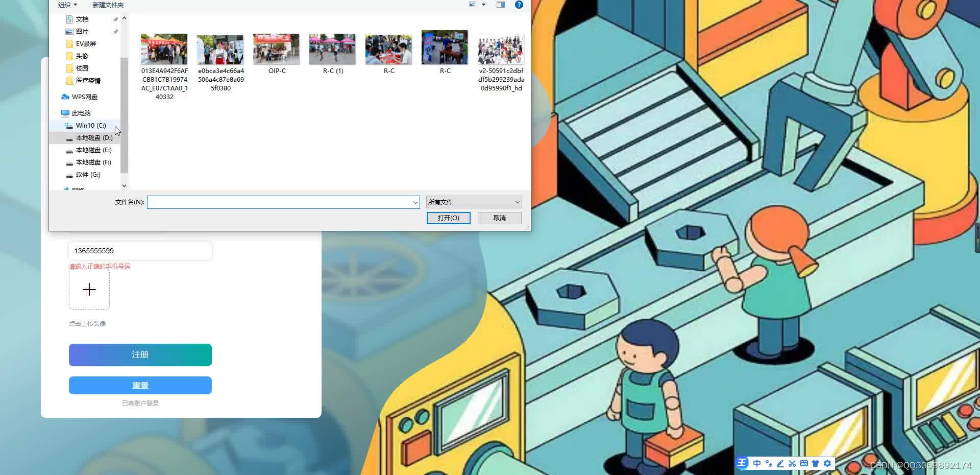
Task: Toggle the 中 Chinese/English input mode
Action: (x=757, y=463)
